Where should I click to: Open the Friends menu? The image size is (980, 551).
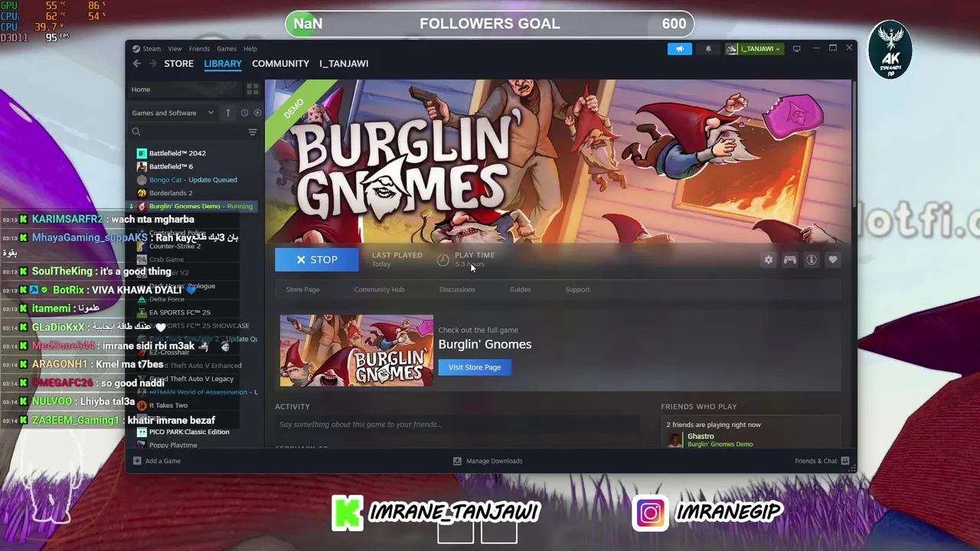pos(199,48)
